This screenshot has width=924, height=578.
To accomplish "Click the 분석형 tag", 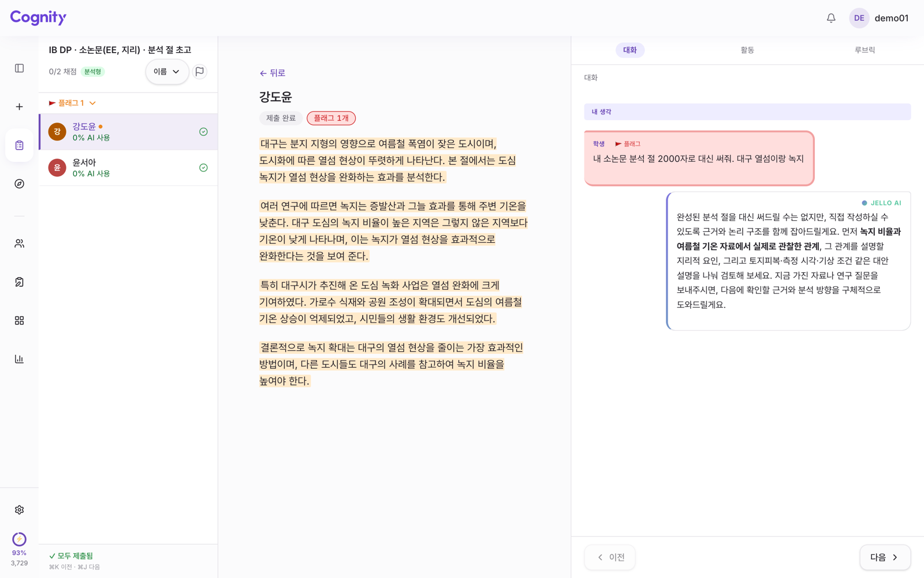I will (92, 72).
